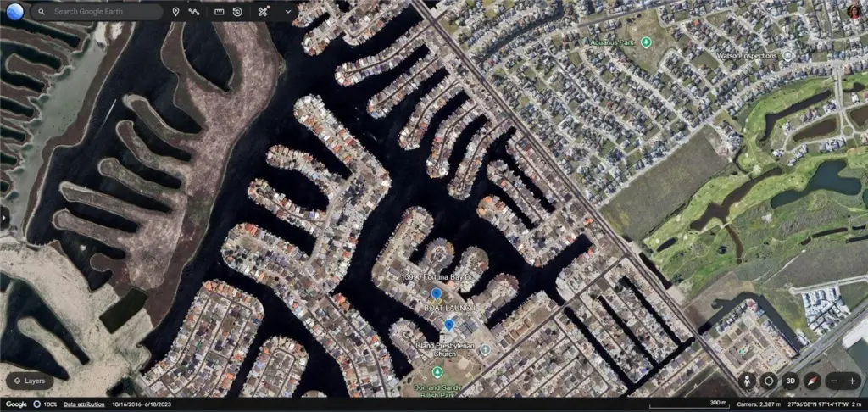Screen dimensions: 868x412
Task: Open historical imagery time tool
Action: point(237,12)
